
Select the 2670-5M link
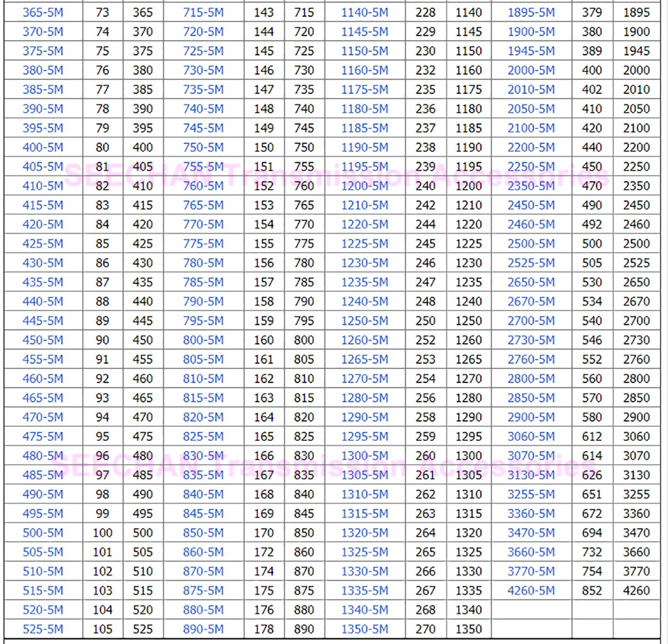531,302
